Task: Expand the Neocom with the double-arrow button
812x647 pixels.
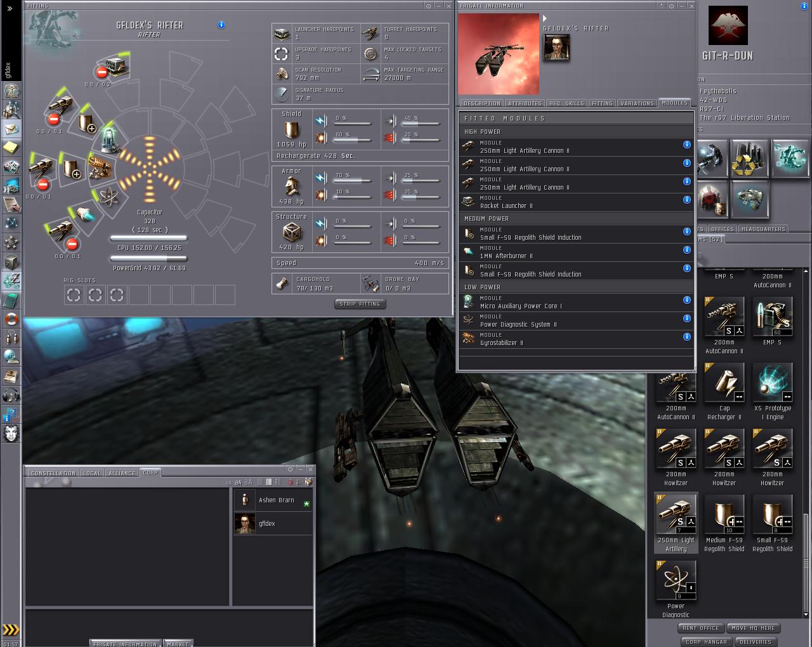Action: [10, 8]
